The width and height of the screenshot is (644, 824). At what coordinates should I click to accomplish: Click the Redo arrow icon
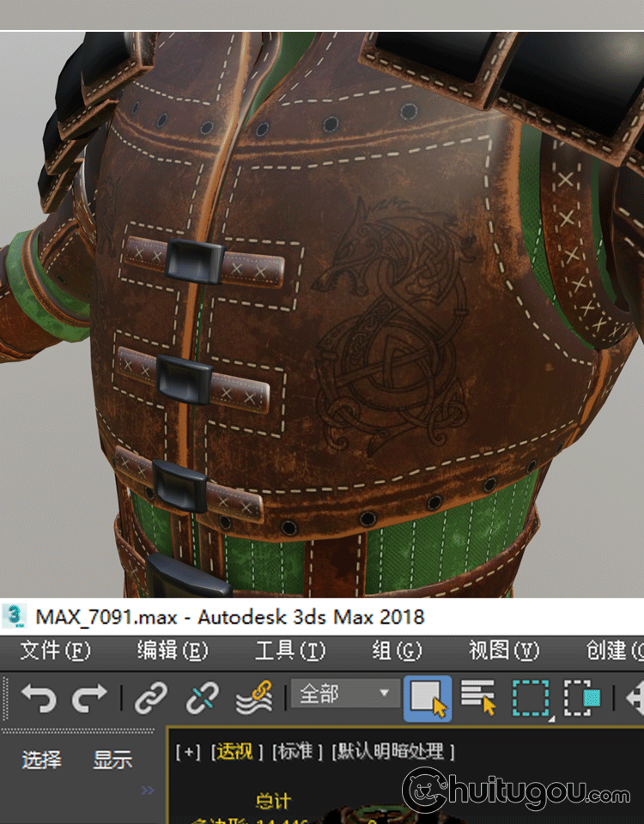tap(89, 698)
